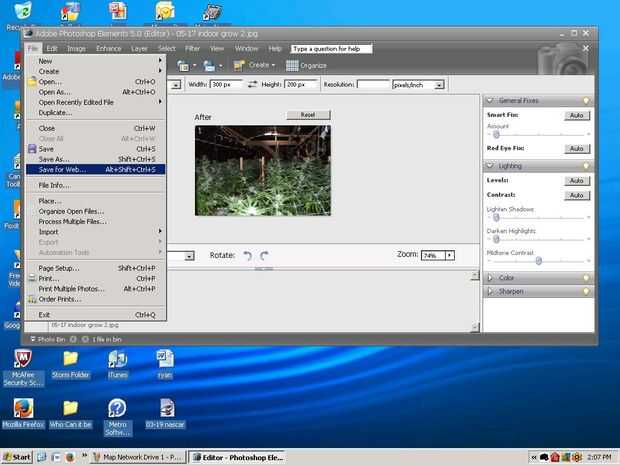
Task: Click the share by e-mail toolbar icon
Action: click(x=209, y=66)
